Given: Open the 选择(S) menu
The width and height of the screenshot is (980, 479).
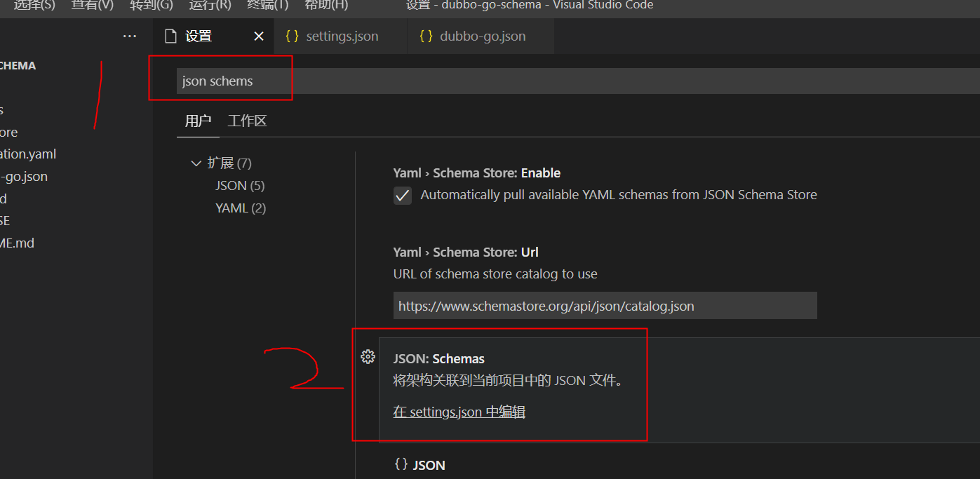Looking at the screenshot, I should point(34,5).
